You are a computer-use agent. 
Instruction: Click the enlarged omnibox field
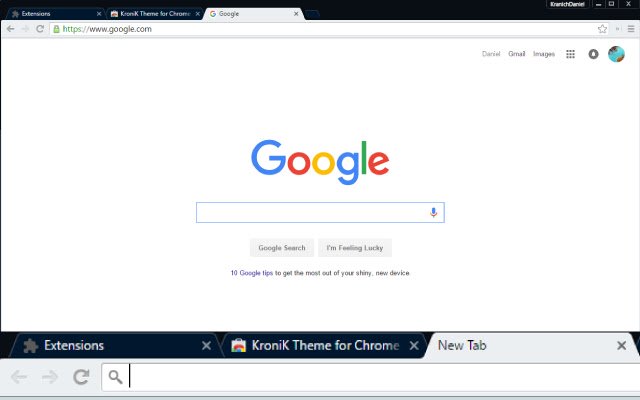pyautogui.click(x=371, y=377)
